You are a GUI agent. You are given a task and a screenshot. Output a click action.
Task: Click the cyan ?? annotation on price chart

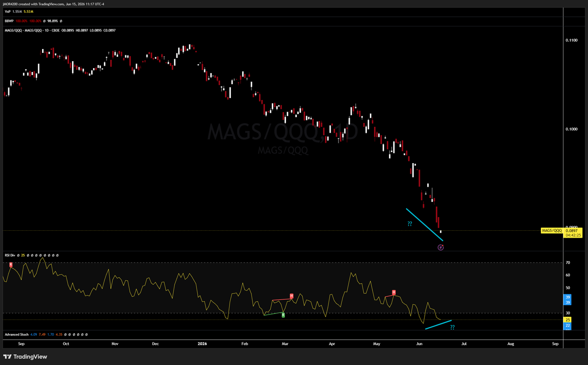(x=410, y=224)
